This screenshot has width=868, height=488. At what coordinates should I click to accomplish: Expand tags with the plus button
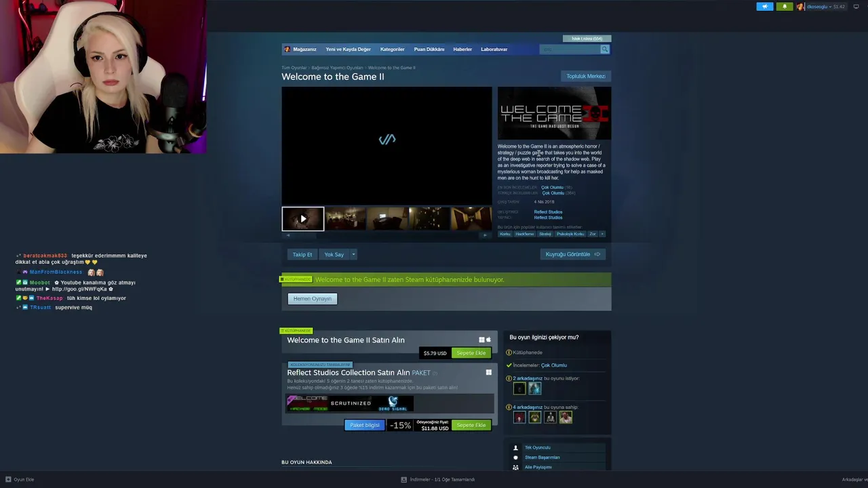click(x=602, y=234)
